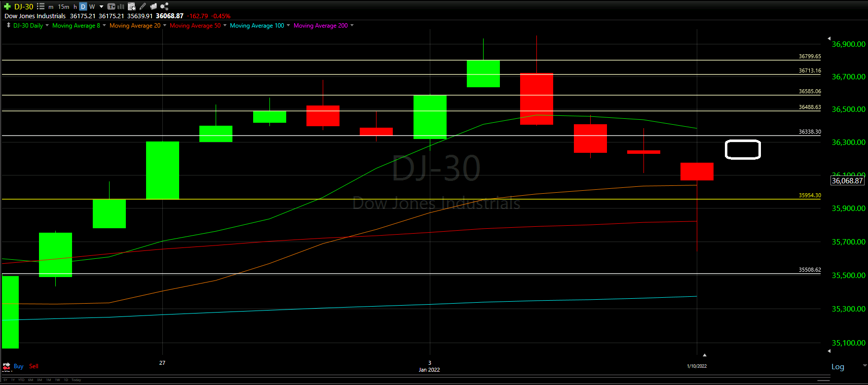Image resolution: width=868 pixels, height=385 pixels.
Task: Click the Moving Average 50 label
Action: click(195, 26)
